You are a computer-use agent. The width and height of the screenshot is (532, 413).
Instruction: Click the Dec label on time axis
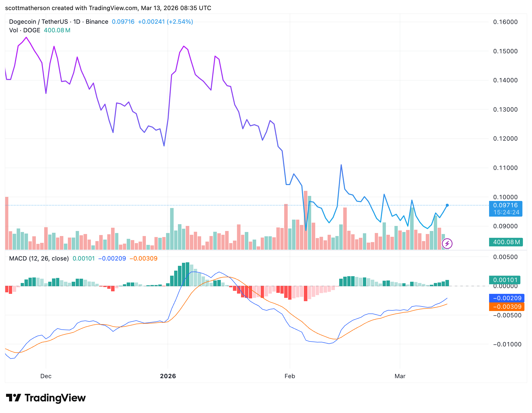tap(46, 376)
